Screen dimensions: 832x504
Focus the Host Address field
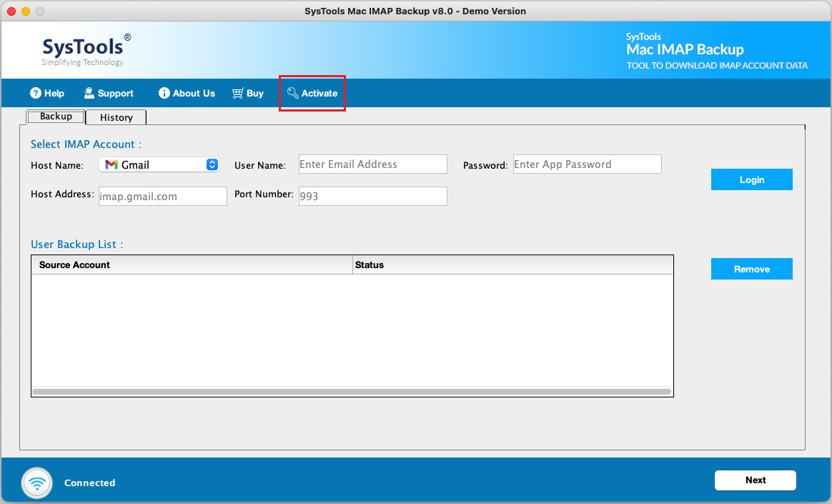coord(163,197)
